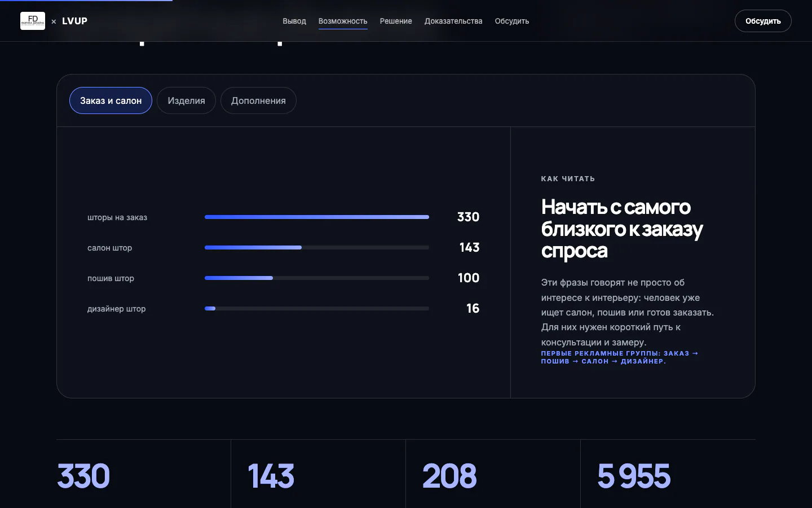Open the Вывод navigation link

[294, 21]
